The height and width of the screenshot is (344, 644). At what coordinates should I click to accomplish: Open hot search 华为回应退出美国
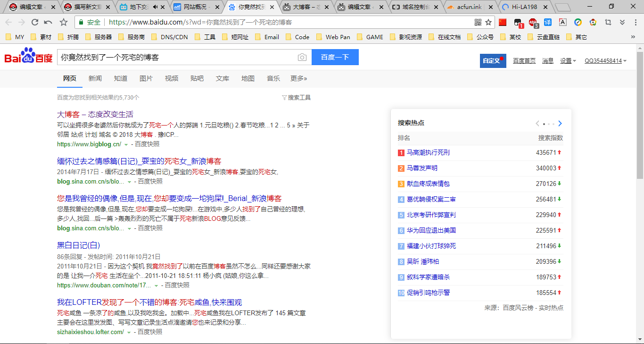click(x=431, y=231)
